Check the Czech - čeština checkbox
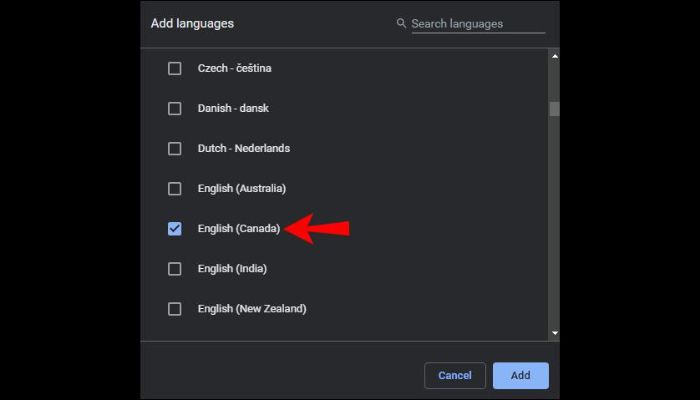The width and height of the screenshot is (700, 400). 175,68
